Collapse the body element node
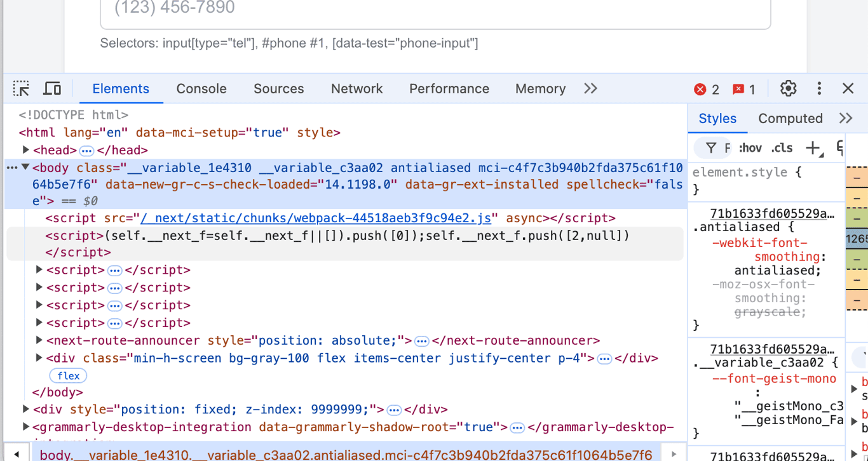The width and height of the screenshot is (868, 461). click(26, 168)
